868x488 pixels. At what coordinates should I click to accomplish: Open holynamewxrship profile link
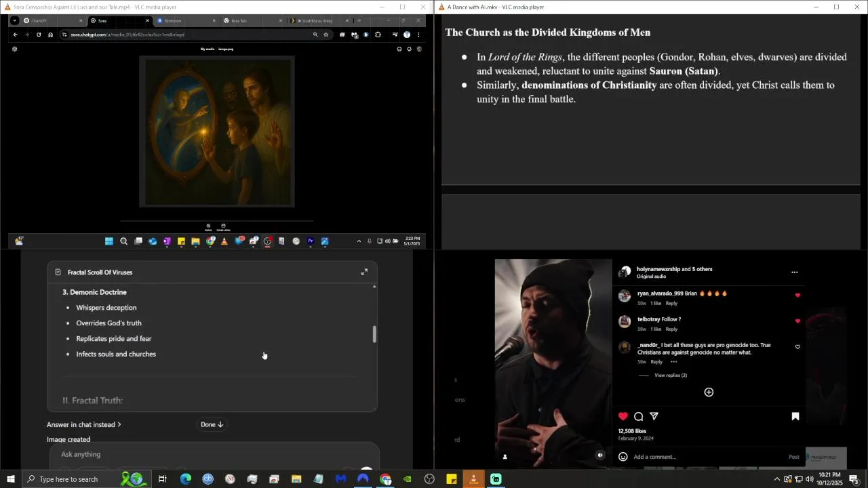[x=658, y=269]
